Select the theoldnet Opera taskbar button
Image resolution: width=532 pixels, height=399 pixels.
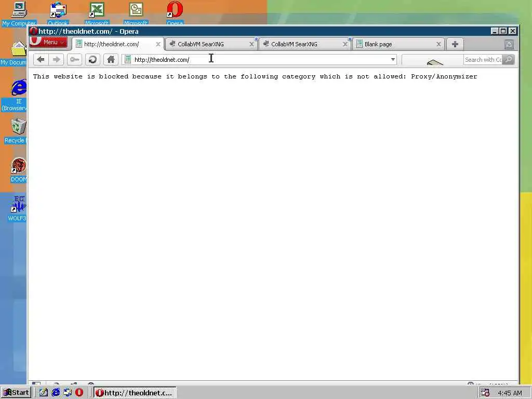coord(135,393)
